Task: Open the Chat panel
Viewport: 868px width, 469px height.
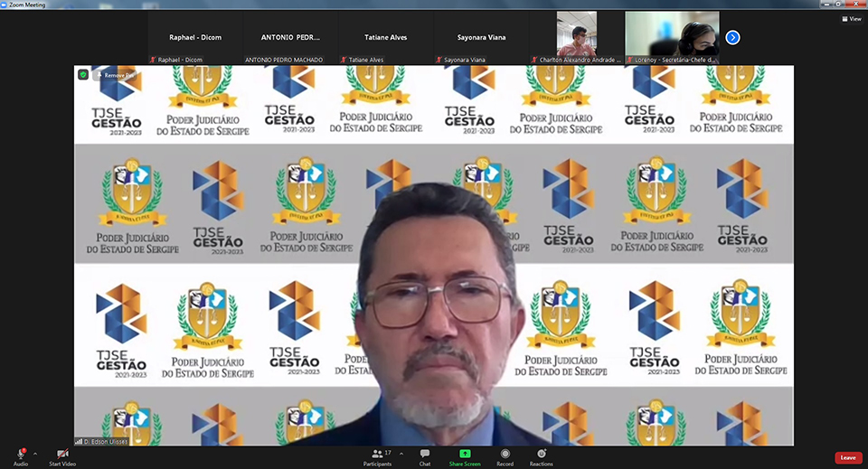Action: point(424,454)
